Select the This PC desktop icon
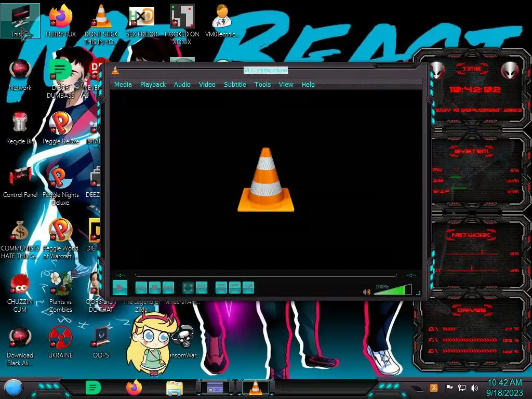Screen dimensions: 532x399 pyautogui.click(x=20, y=21)
